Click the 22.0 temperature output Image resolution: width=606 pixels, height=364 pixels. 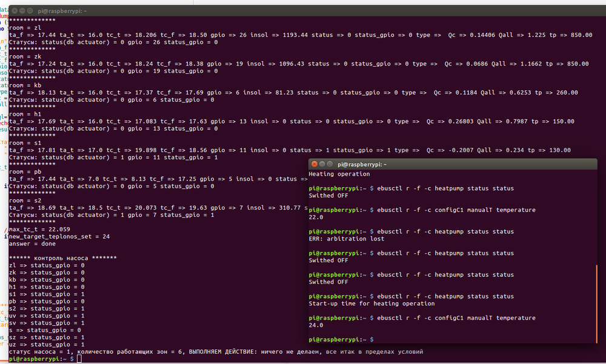point(316,217)
